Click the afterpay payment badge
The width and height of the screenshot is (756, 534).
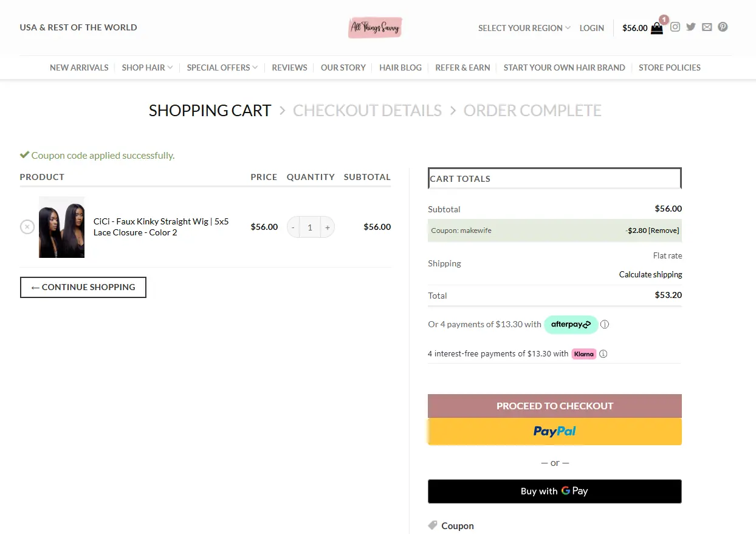(571, 324)
